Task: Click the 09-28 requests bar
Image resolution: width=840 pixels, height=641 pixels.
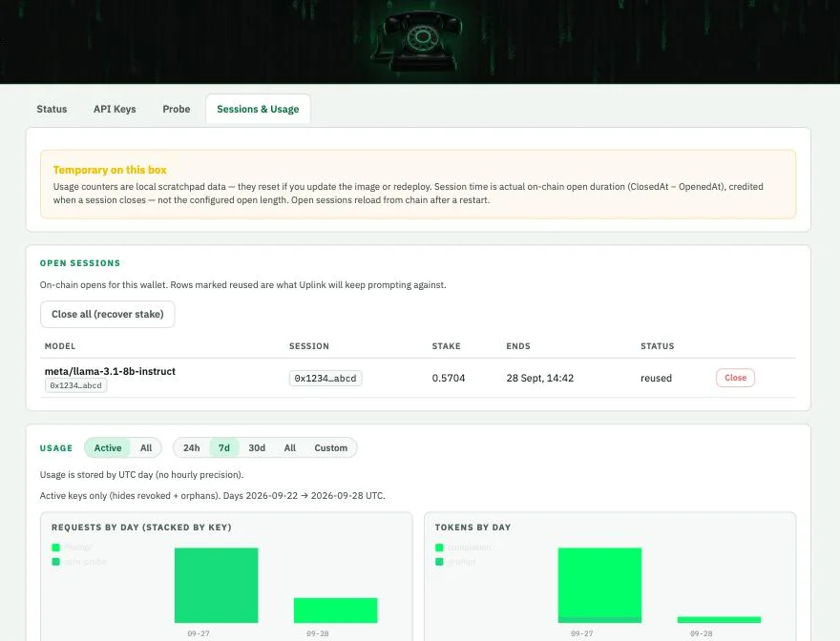Action: (335, 610)
